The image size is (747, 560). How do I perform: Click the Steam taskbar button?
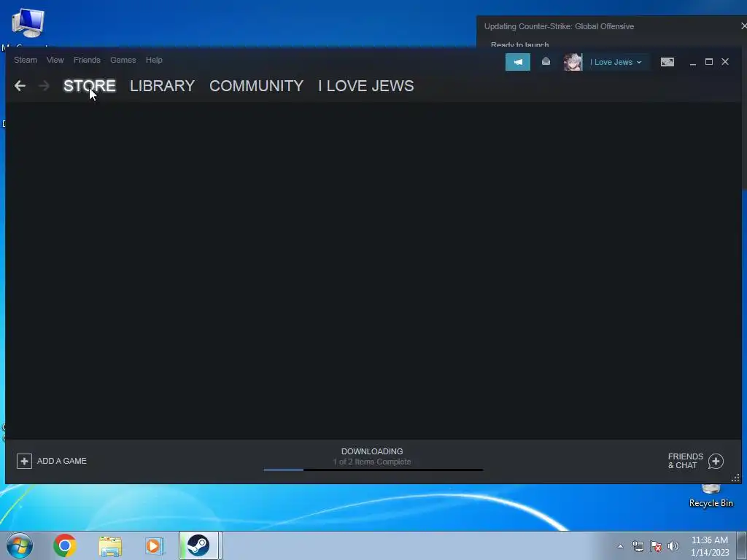(199, 545)
